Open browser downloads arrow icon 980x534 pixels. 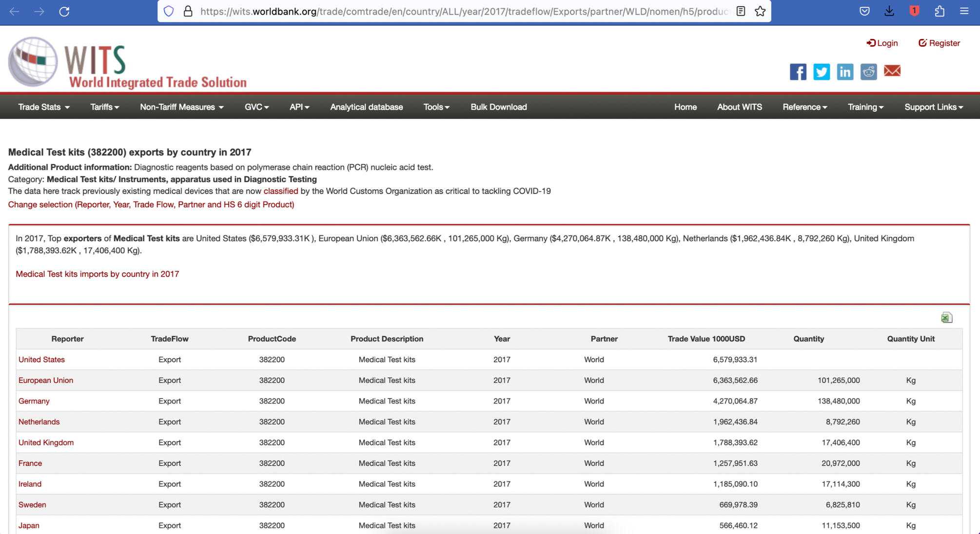tap(889, 11)
